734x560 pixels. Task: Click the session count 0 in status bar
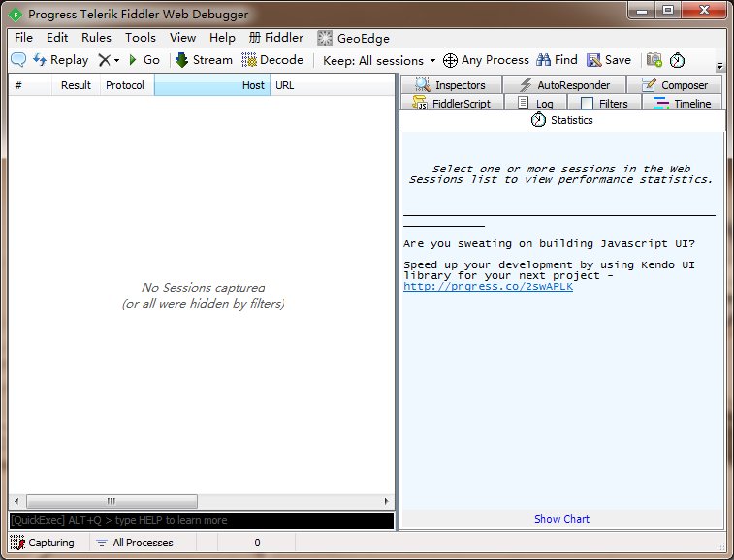point(257,543)
